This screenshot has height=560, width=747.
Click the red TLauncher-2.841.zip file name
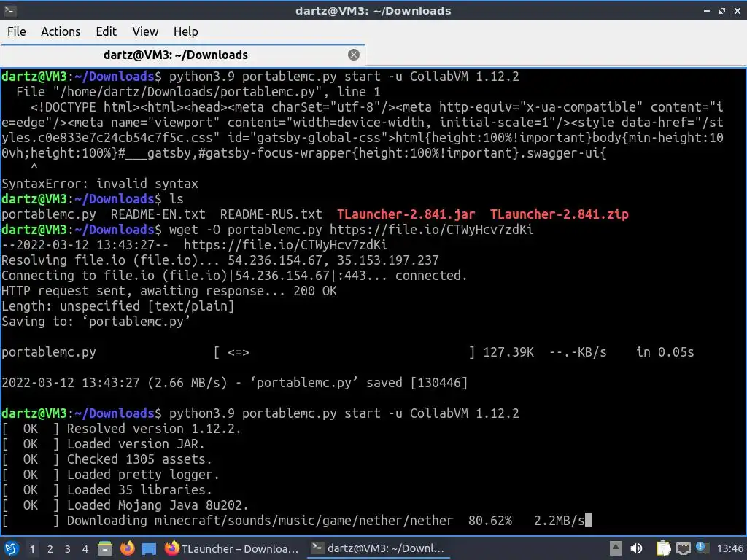click(x=560, y=214)
